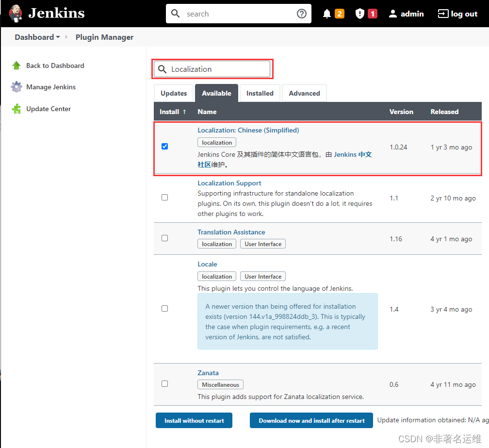Sort by the Version column header
Image resolution: width=489 pixels, height=448 pixels.
401,112
